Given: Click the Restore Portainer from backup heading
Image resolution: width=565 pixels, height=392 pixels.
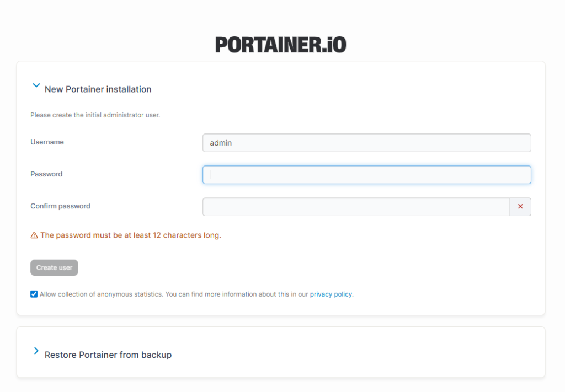Looking at the screenshot, I should click(x=108, y=355).
